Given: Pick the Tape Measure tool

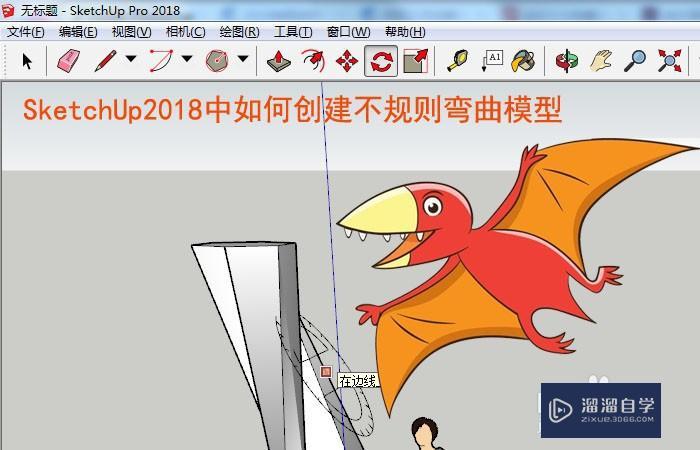Looking at the screenshot, I should [458, 61].
